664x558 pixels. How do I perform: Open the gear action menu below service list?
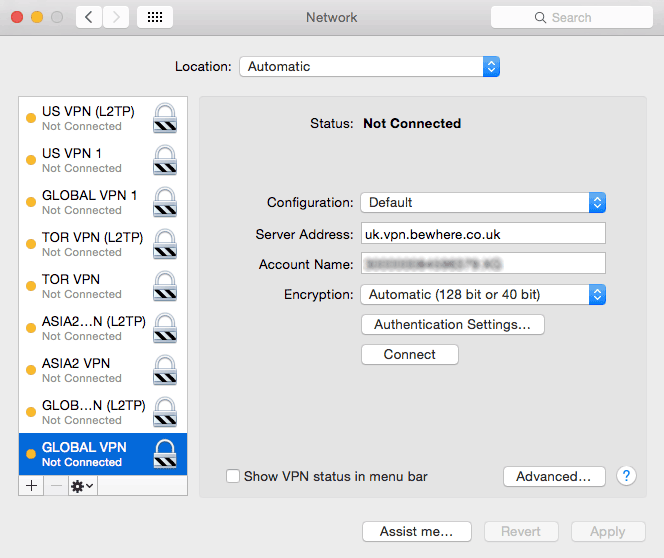tap(83, 486)
